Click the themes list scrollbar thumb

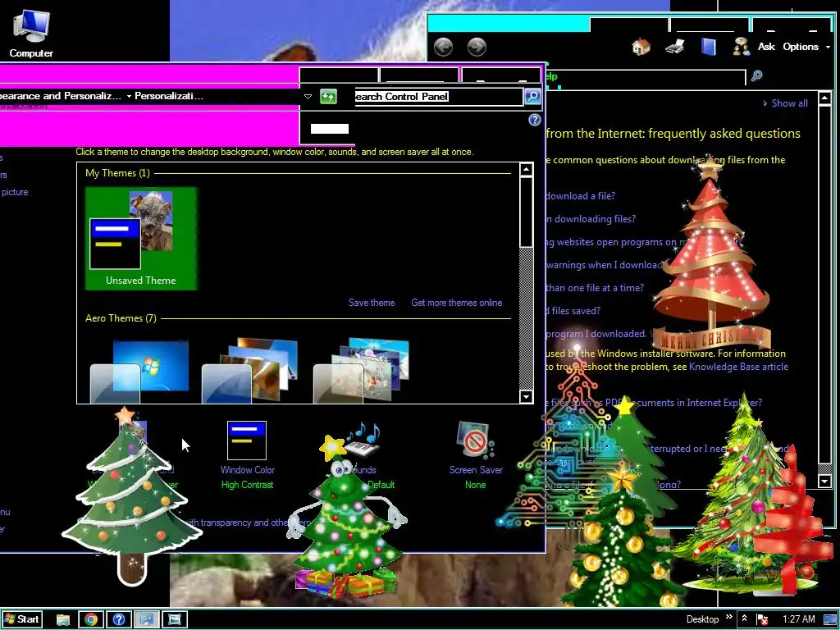[x=526, y=212]
